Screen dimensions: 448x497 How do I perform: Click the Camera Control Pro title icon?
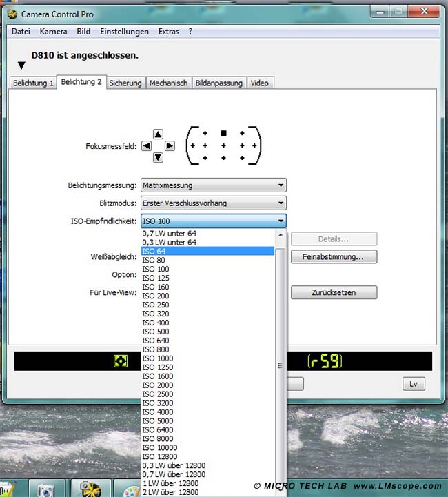[12, 14]
